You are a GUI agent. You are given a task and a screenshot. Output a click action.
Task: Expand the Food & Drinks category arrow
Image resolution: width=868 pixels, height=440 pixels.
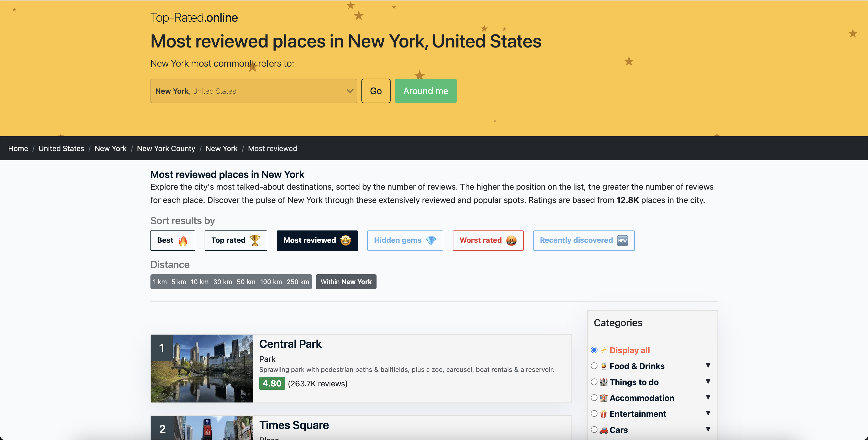pyautogui.click(x=708, y=365)
